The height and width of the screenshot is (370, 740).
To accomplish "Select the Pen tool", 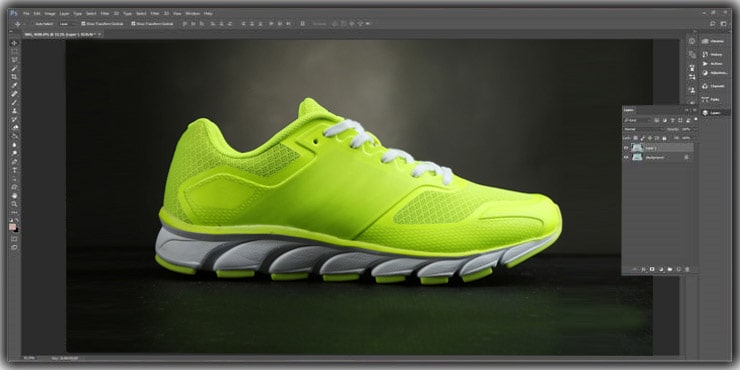I will pyautogui.click(x=14, y=162).
